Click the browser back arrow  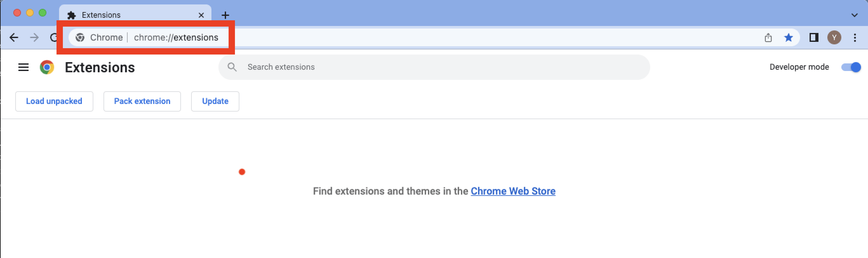(14, 37)
